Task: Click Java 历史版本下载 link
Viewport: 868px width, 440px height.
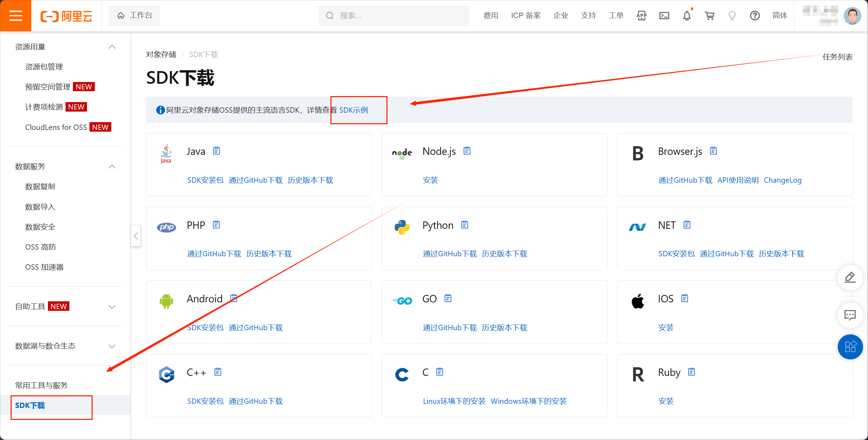Action: 310,180
